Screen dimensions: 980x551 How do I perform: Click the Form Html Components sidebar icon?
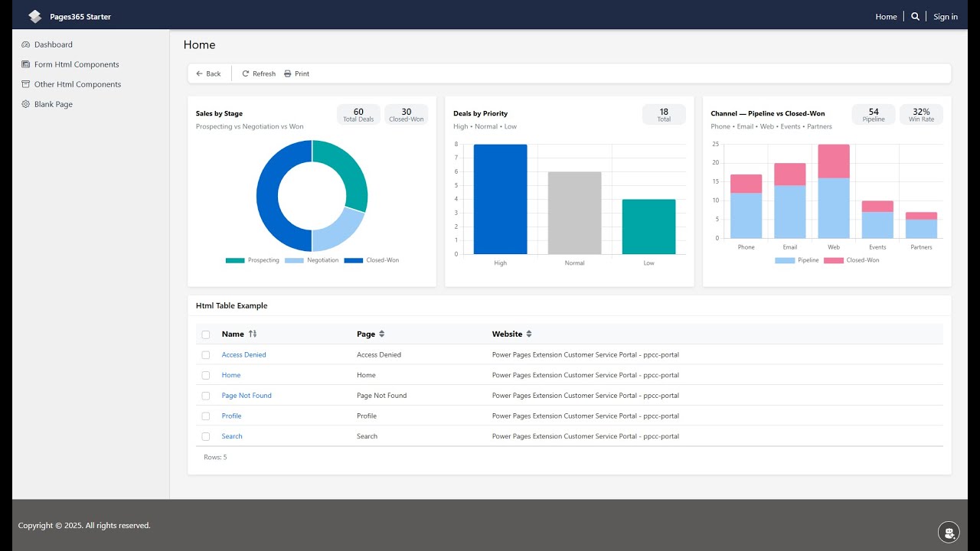pos(26,64)
